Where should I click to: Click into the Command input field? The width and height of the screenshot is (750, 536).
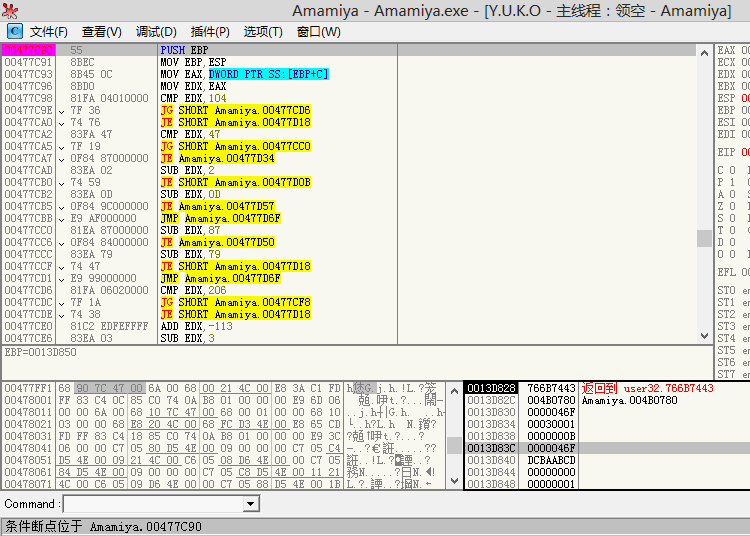[x=154, y=504]
